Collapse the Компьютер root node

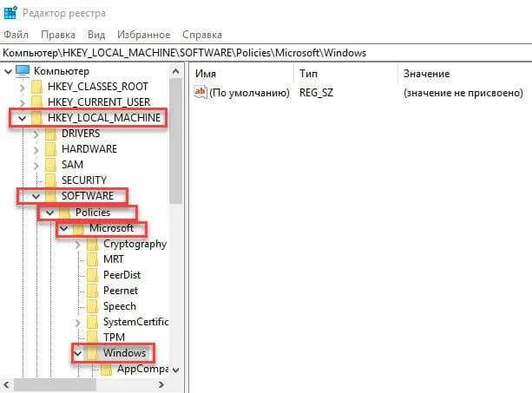pyautogui.click(x=8, y=71)
